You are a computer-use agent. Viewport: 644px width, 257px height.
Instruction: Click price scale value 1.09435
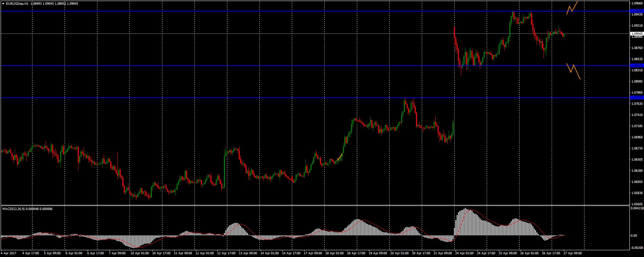(x=637, y=15)
